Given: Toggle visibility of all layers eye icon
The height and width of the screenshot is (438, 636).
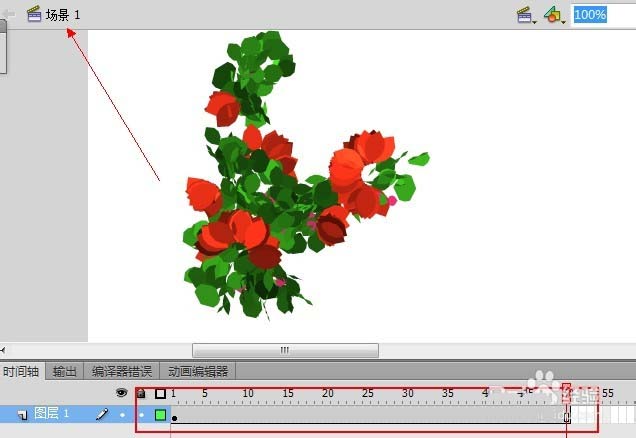Looking at the screenshot, I should [123, 394].
